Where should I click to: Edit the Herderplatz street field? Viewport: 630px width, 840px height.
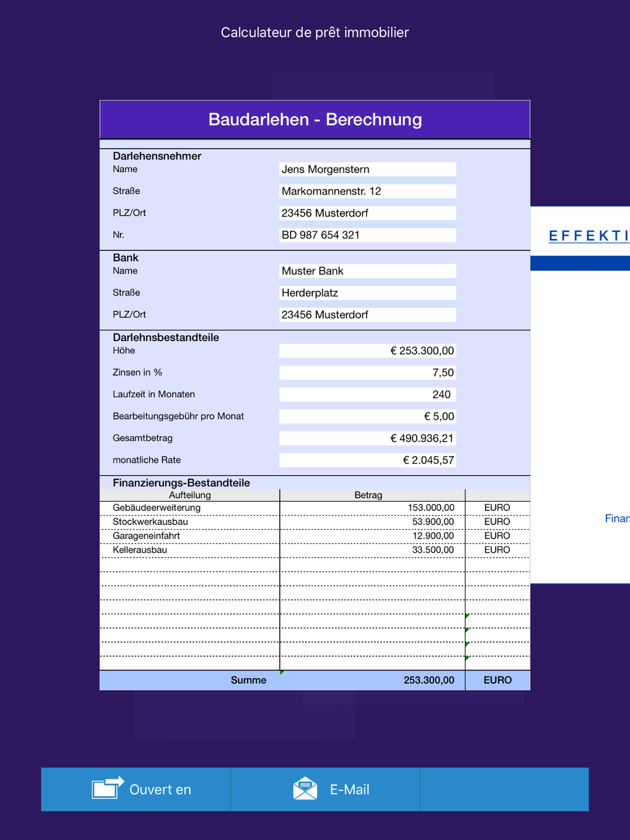(367, 293)
